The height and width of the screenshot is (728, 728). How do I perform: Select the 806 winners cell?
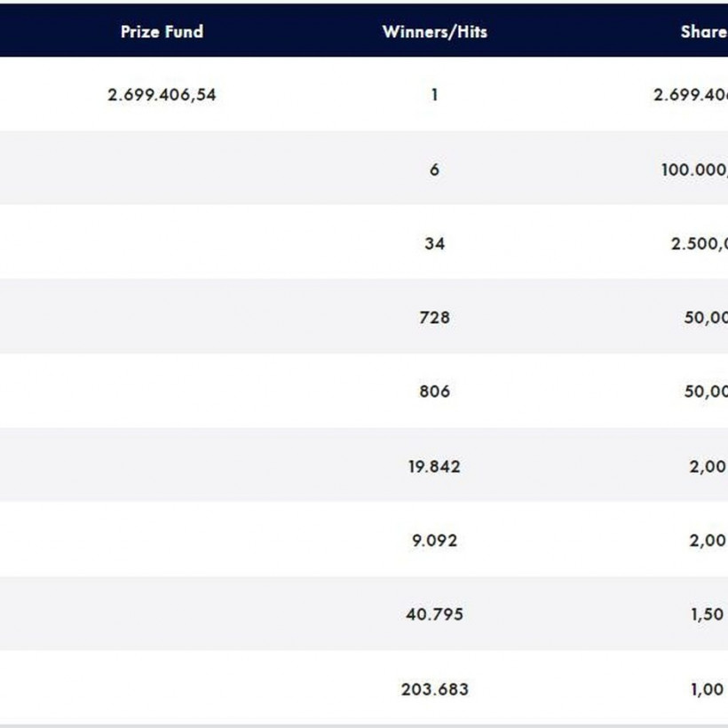[x=434, y=391]
